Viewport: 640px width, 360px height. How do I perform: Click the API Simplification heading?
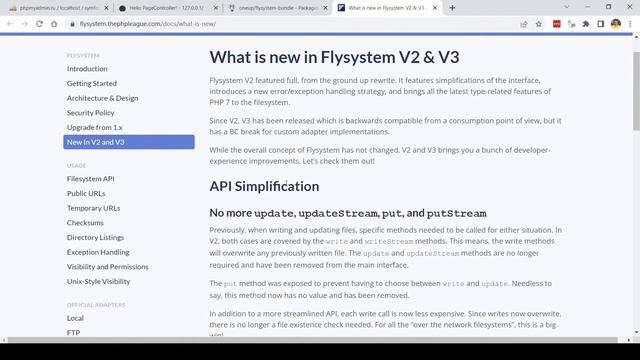click(x=264, y=186)
